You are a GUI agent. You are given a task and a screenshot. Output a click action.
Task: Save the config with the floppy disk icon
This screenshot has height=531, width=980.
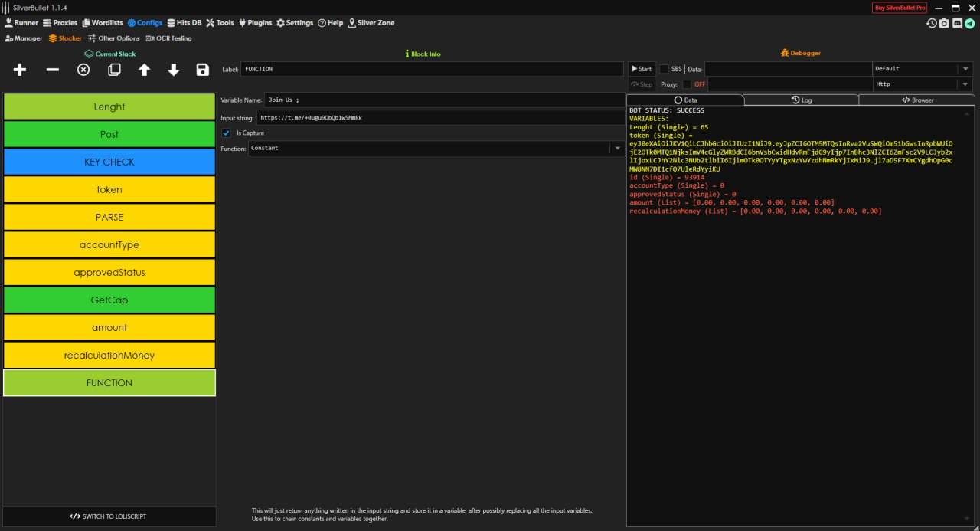click(x=203, y=70)
